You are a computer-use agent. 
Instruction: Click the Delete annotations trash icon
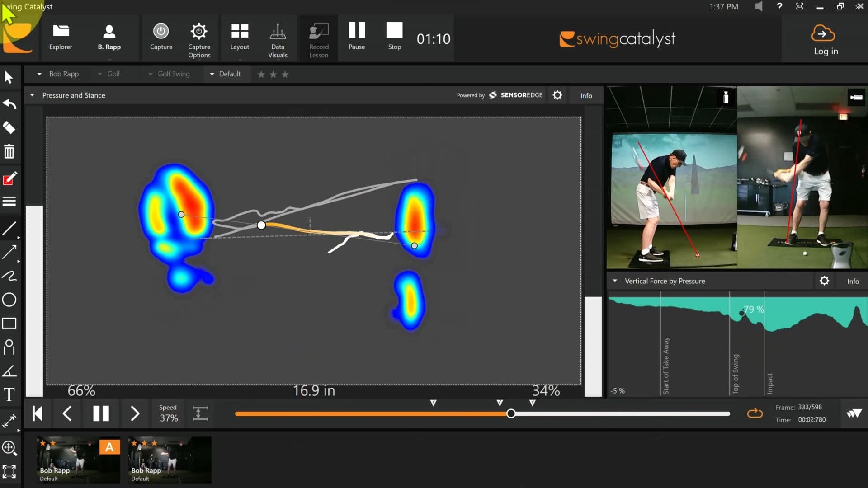pos(9,151)
